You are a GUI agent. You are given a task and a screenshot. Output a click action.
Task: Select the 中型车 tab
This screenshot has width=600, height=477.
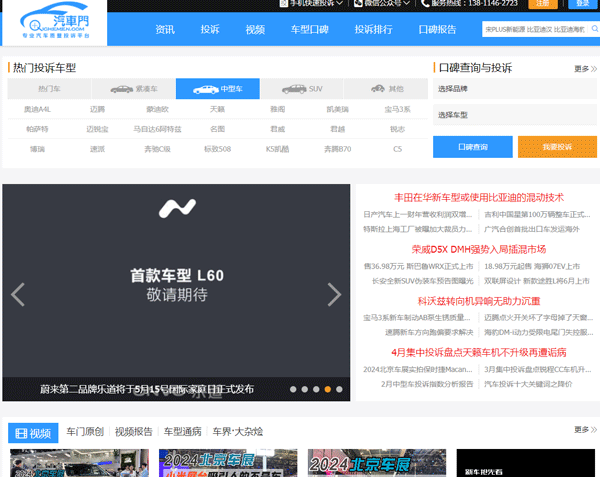pos(218,89)
